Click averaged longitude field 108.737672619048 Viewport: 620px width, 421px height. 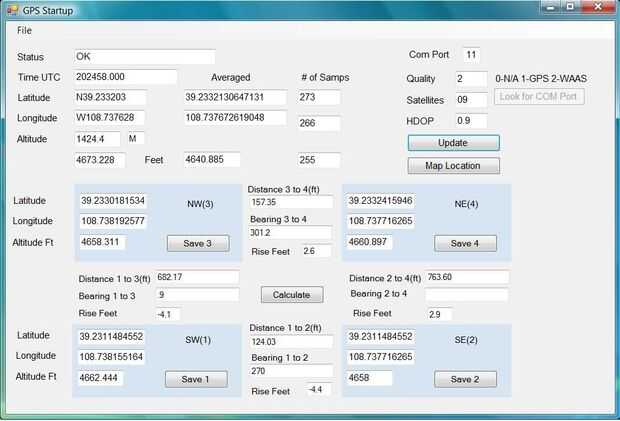235,118
